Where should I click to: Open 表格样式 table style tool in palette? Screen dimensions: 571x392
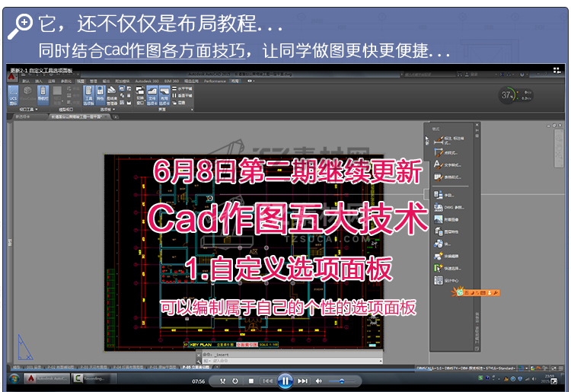448,177
